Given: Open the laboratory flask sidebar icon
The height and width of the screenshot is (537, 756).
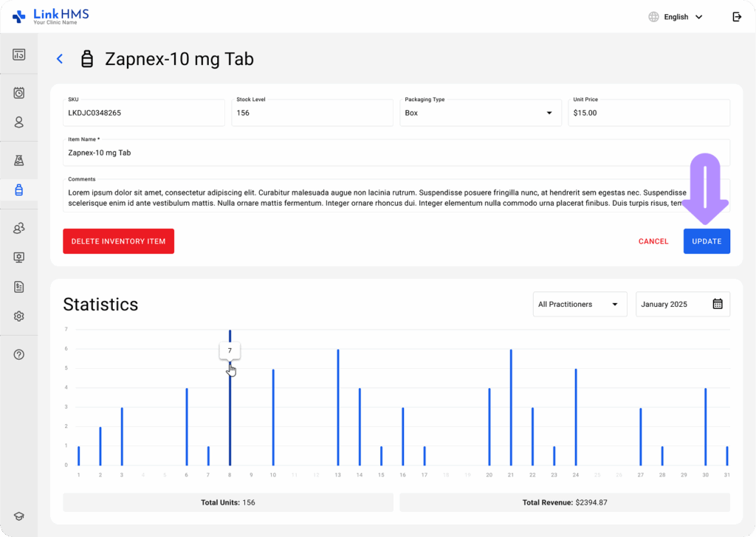Looking at the screenshot, I should point(18,160).
